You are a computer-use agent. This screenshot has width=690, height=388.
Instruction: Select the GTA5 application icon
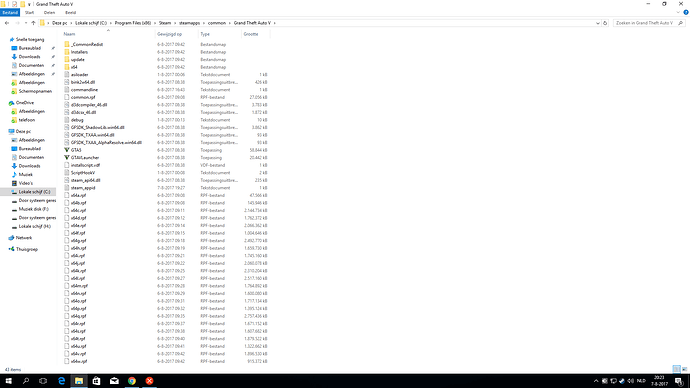[x=66, y=150]
